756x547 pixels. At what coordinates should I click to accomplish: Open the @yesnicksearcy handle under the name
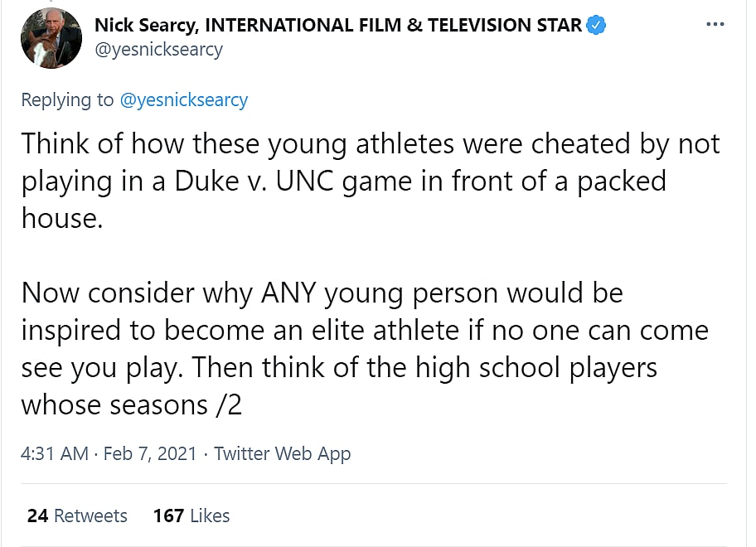click(x=158, y=50)
